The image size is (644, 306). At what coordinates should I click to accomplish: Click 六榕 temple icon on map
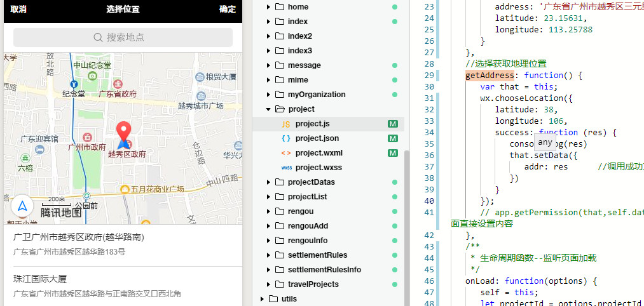click(25, 157)
